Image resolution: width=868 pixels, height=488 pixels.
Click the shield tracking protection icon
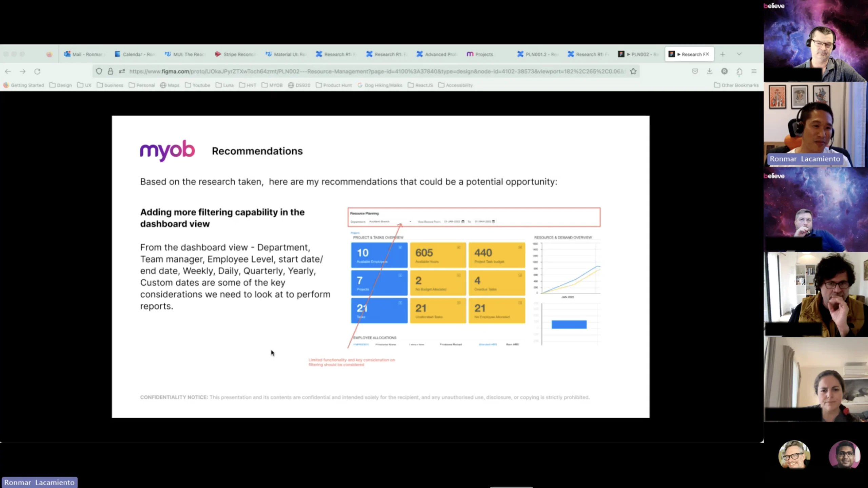(x=99, y=72)
